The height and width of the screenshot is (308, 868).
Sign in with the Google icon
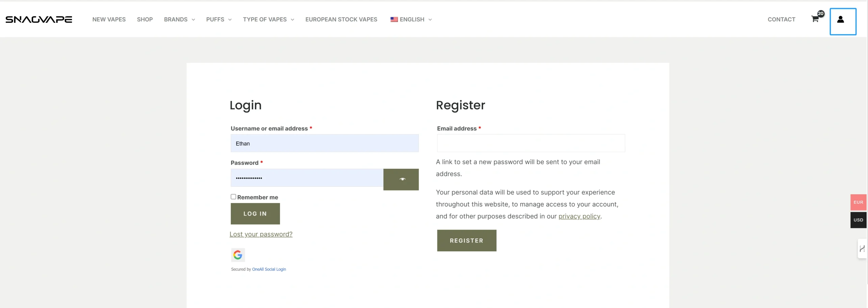(x=238, y=255)
